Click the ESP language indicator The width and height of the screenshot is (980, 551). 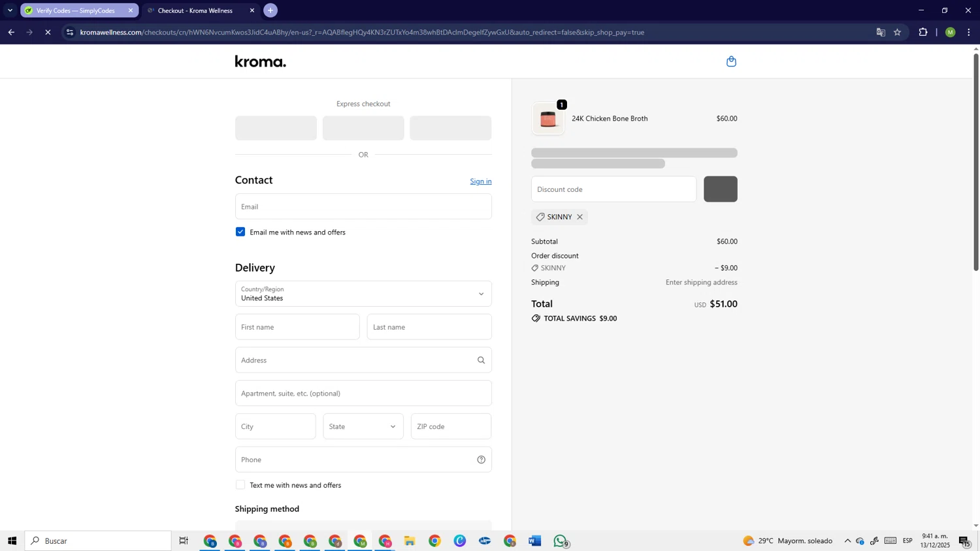(x=907, y=541)
